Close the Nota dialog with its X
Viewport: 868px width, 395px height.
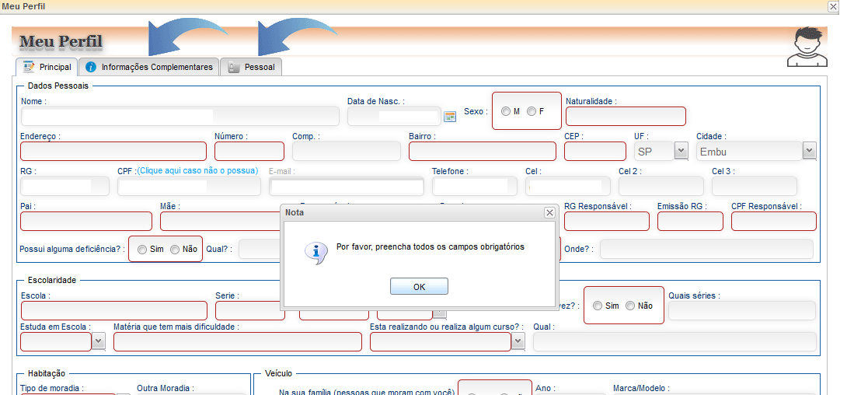click(x=549, y=213)
